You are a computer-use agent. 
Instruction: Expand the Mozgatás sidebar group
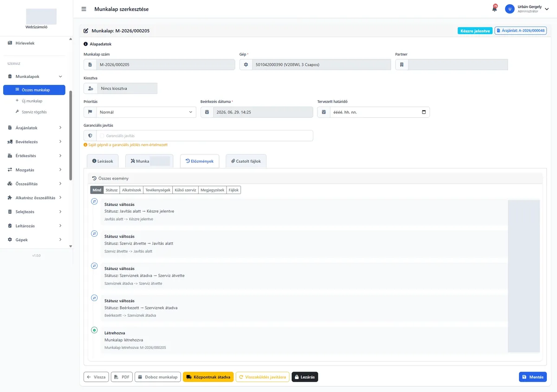60,170
